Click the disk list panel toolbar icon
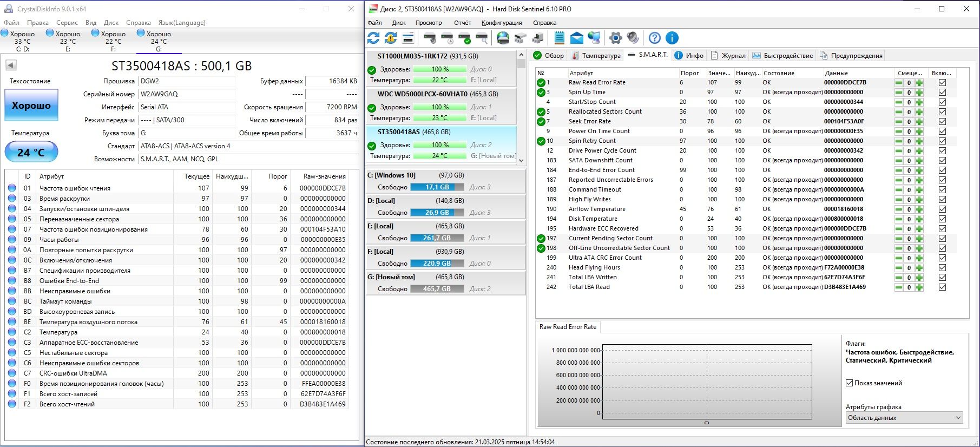 pyautogui.click(x=408, y=38)
